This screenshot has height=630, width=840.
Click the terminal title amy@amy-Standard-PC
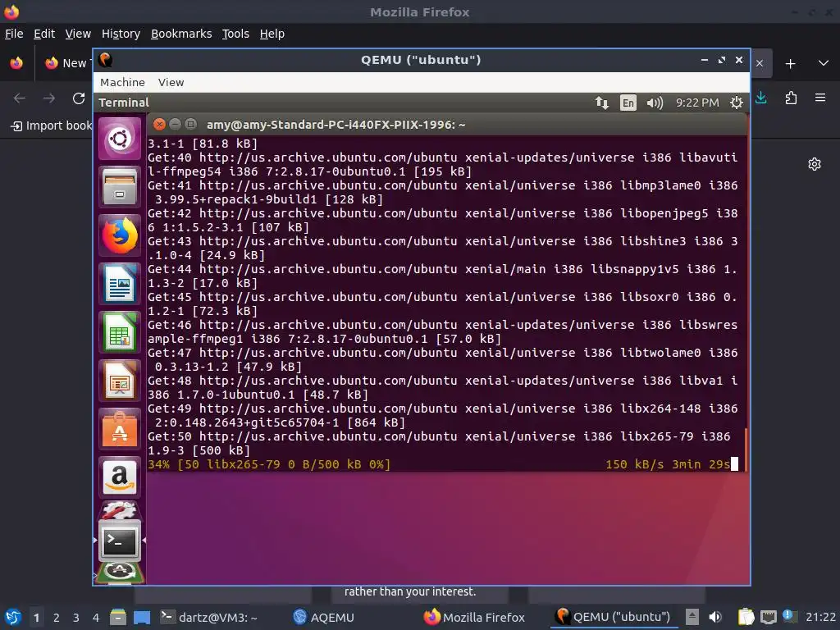[336, 125]
